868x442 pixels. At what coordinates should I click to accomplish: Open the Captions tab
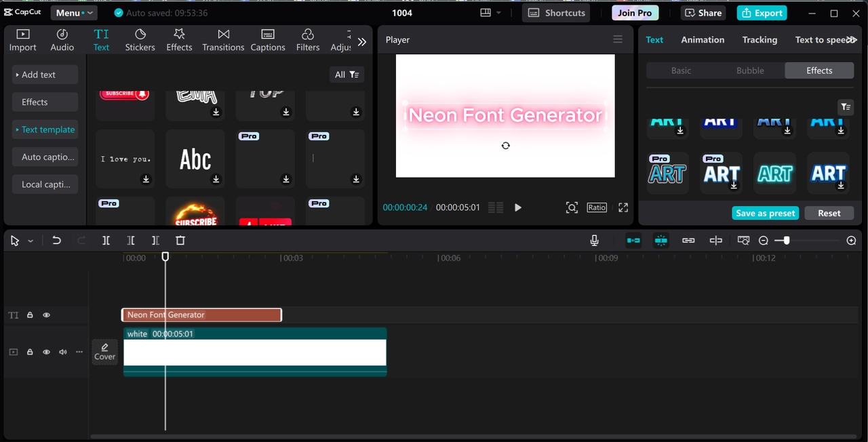click(268, 40)
